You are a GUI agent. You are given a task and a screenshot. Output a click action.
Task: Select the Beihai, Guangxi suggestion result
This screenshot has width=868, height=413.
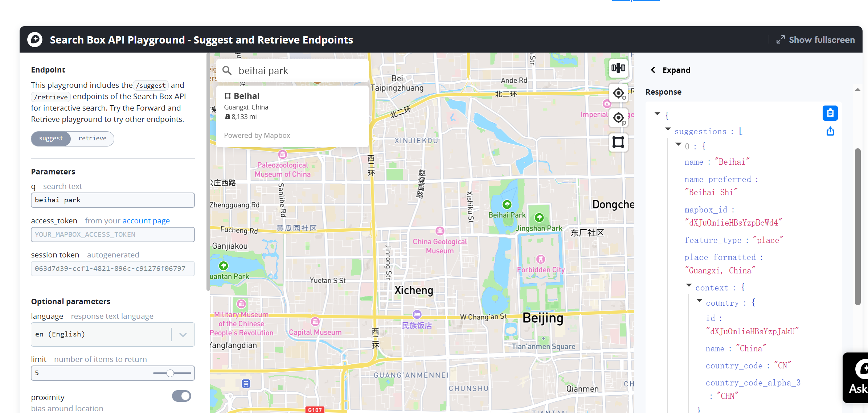[292, 106]
